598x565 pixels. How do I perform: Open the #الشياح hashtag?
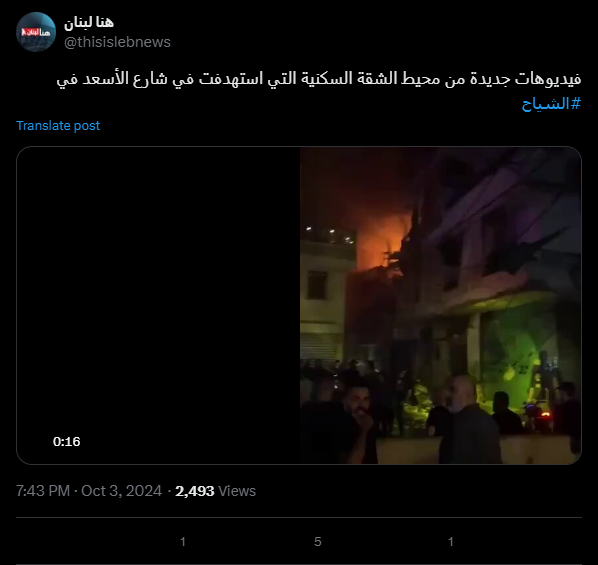[551, 103]
